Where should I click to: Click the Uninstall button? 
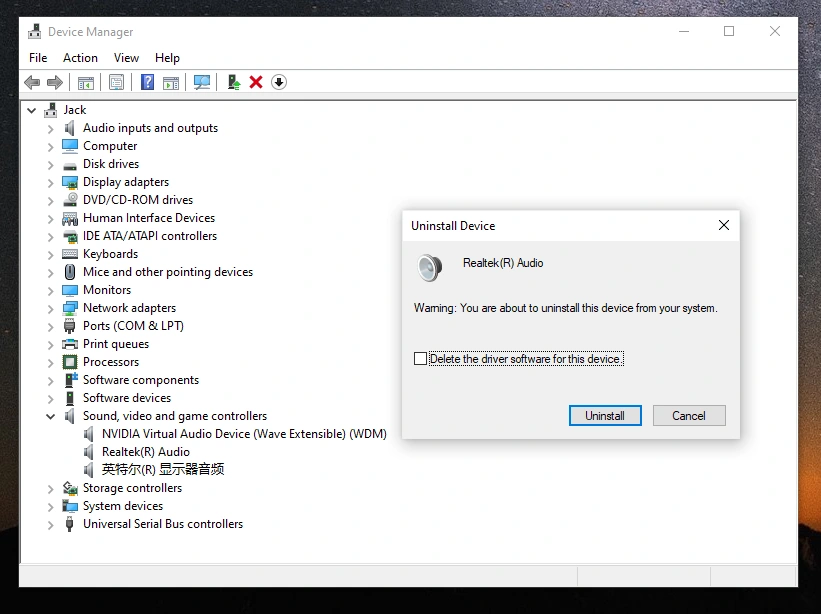point(605,416)
